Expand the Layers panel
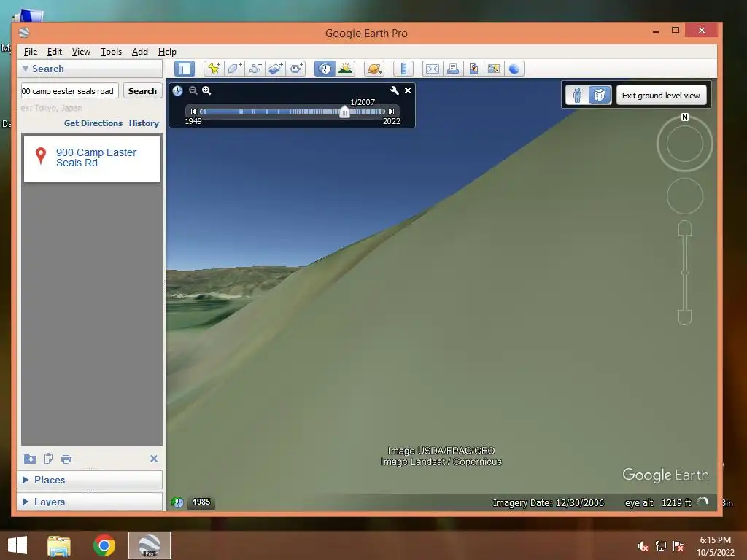Screen dimensions: 747x560 26,502
